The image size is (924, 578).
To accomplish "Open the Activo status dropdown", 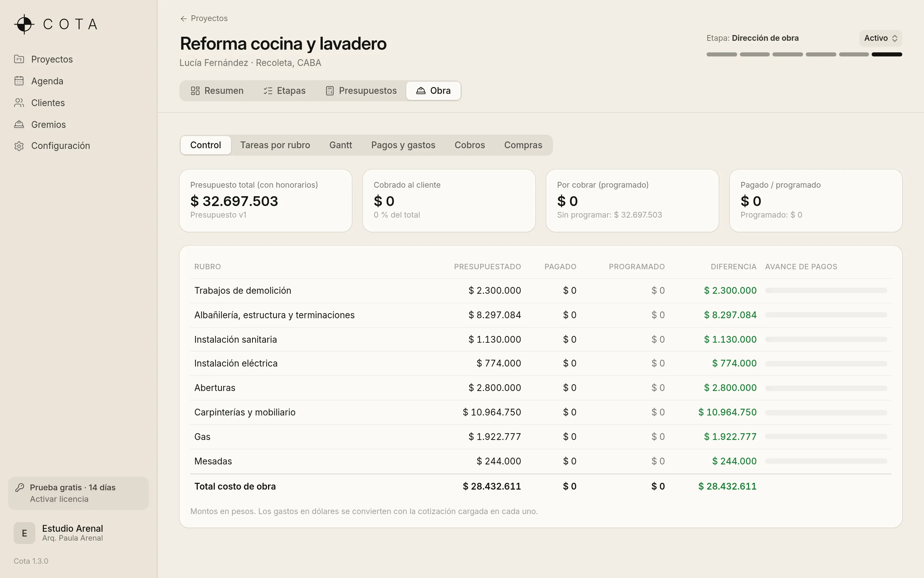I will [x=881, y=38].
